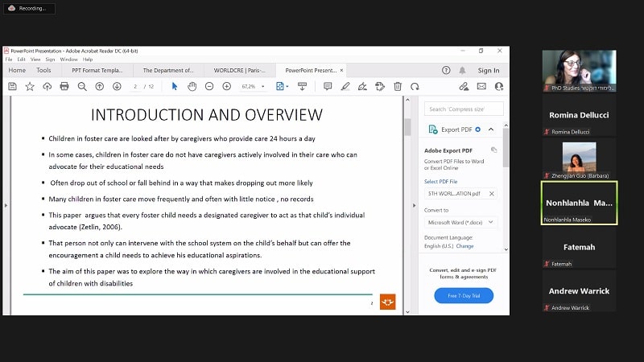Viewport: 644px width, 362px height.
Task: Open the Convert to Microsoft Word dropdown
Action: pyautogui.click(x=460, y=222)
